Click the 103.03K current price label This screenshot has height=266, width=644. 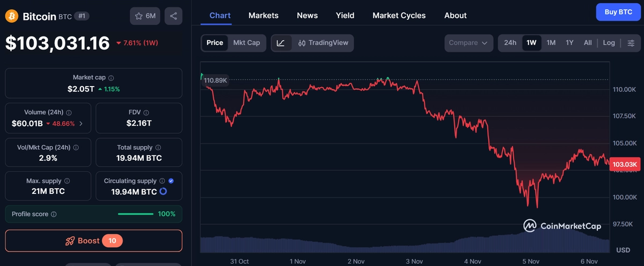(x=625, y=164)
